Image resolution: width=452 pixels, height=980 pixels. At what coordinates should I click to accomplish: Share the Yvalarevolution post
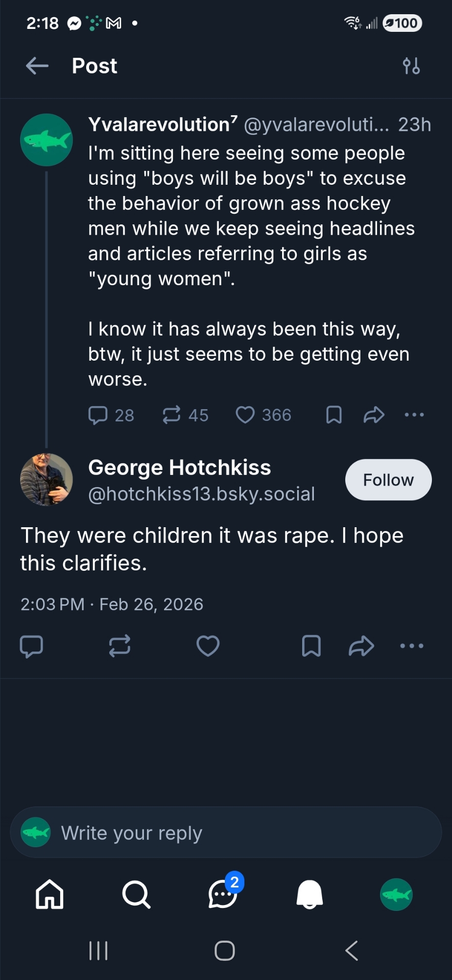click(x=374, y=415)
